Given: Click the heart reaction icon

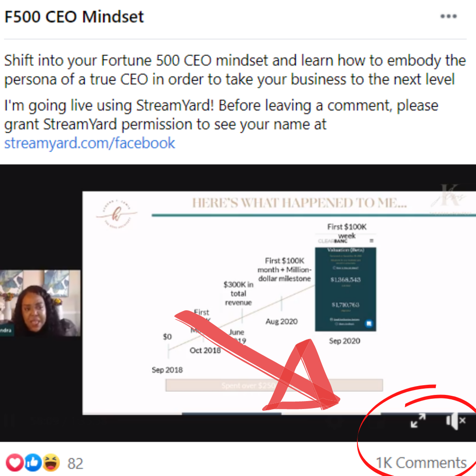Looking at the screenshot, I should [15, 463].
